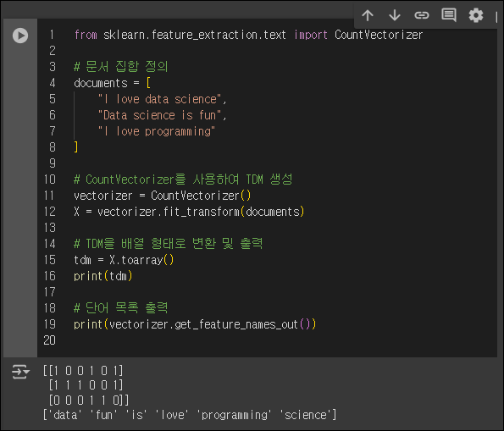Click output row "[1 1 1 0 0 1]"
This screenshot has width=504, height=431.
(86, 385)
